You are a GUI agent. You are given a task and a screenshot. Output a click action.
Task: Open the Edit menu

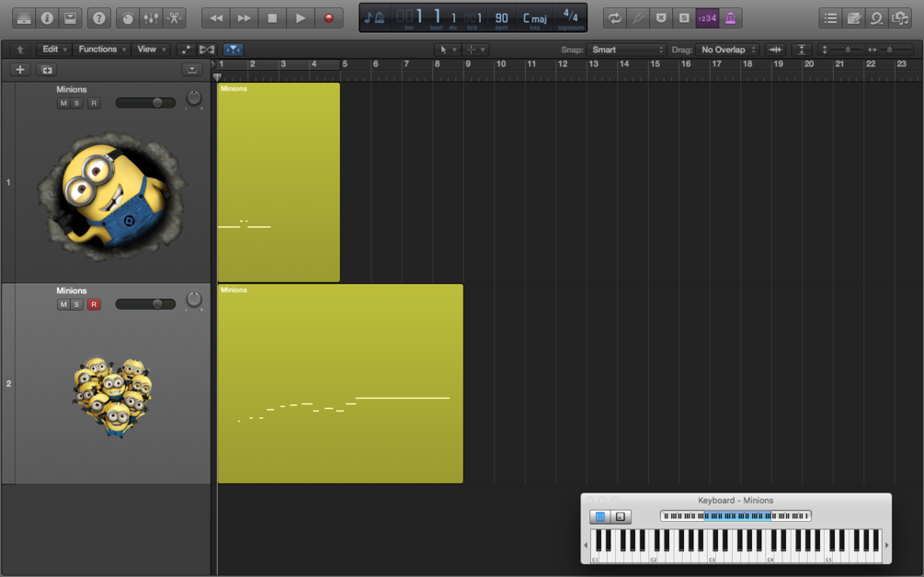point(55,50)
